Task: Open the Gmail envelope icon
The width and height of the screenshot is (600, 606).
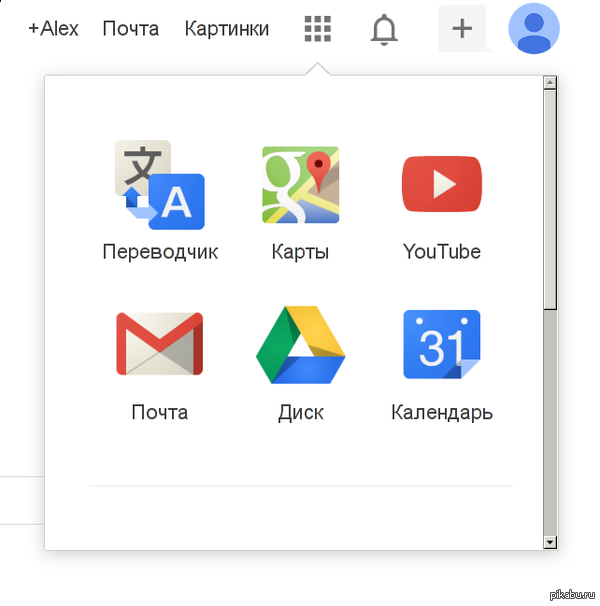Action: (160, 344)
